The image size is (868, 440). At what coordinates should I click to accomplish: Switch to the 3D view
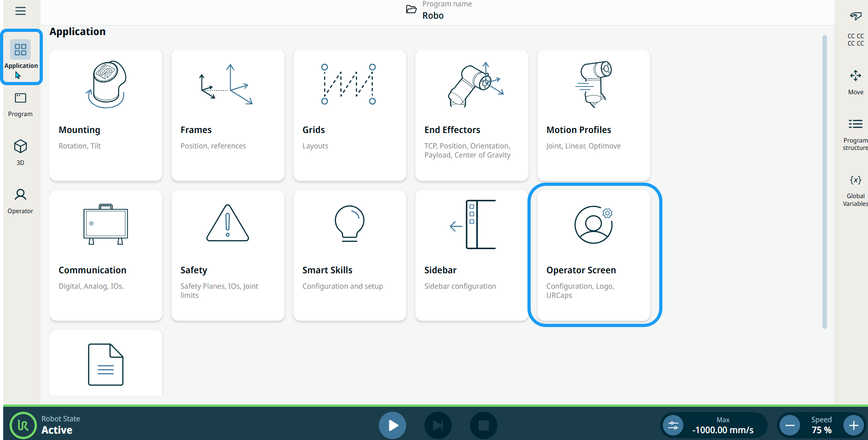(x=21, y=152)
